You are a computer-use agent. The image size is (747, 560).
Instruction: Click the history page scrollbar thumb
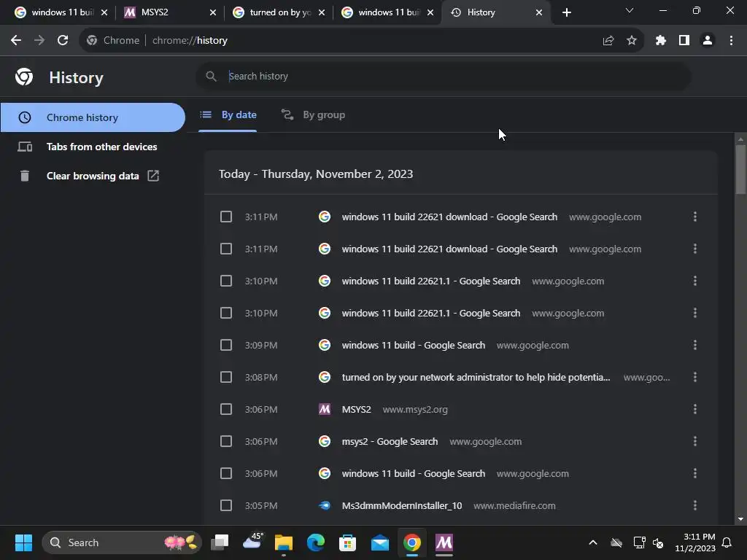coord(740,169)
